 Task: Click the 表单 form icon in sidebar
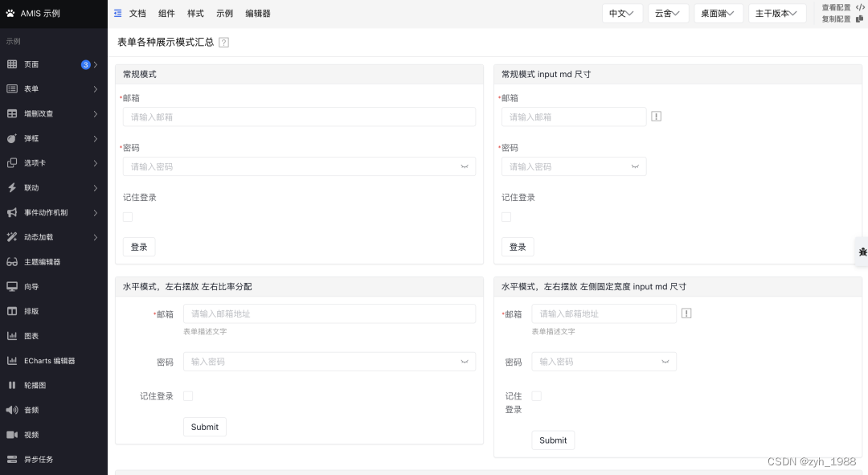pos(11,88)
